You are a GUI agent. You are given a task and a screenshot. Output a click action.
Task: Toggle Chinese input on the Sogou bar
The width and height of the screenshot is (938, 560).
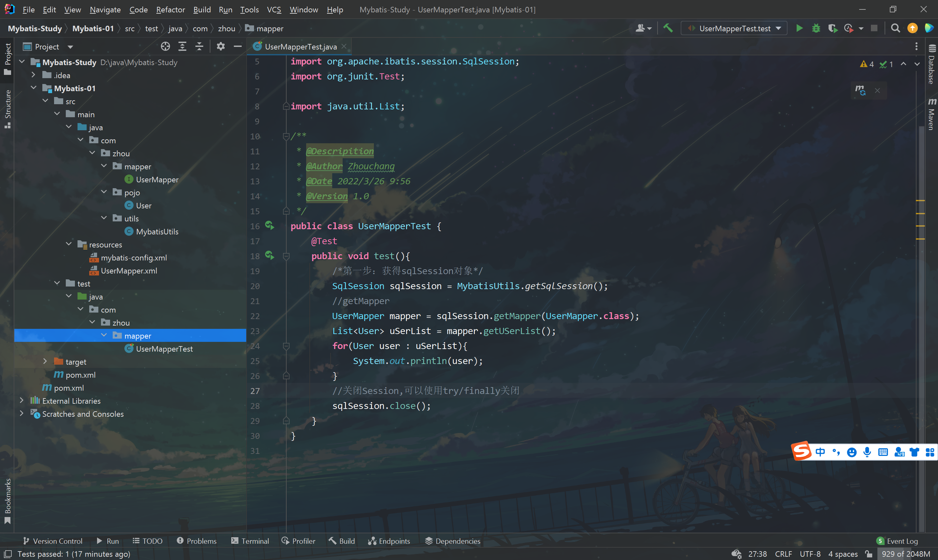pos(820,452)
